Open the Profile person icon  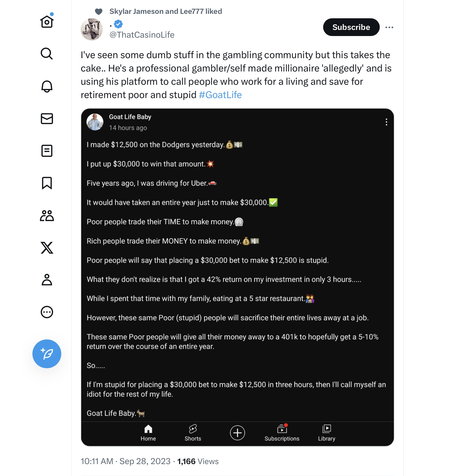click(47, 280)
